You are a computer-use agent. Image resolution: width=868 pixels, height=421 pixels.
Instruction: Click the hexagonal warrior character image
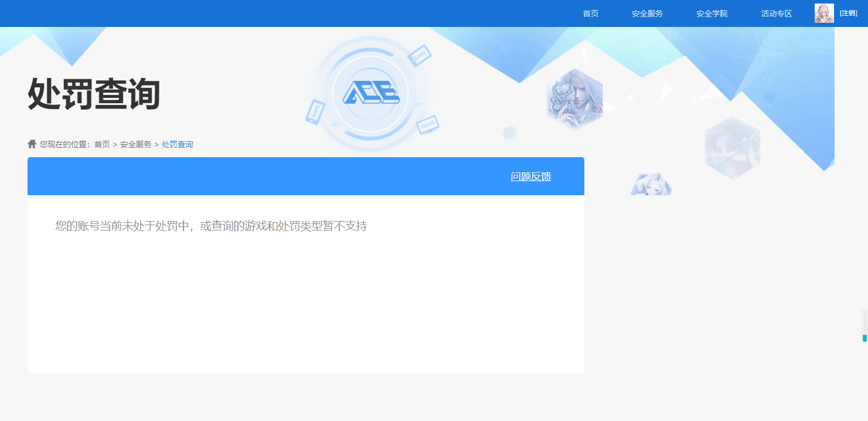(x=574, y=100)
